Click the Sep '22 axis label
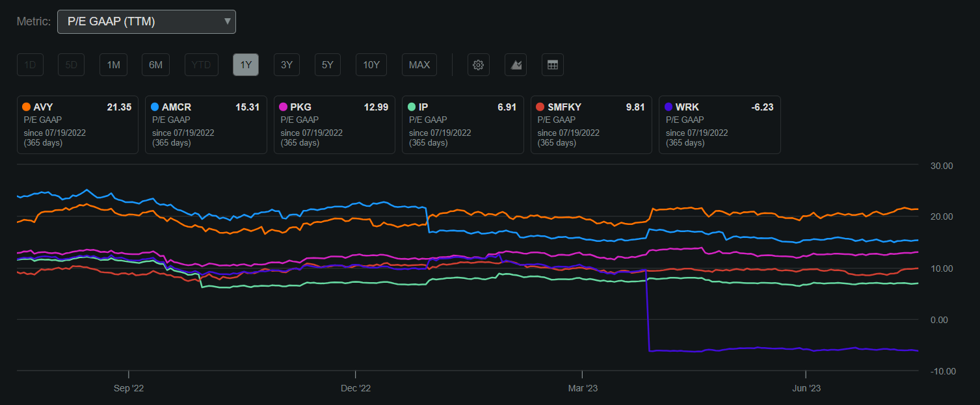This screenshot has height=405, width=980. (x=129, y=389)
